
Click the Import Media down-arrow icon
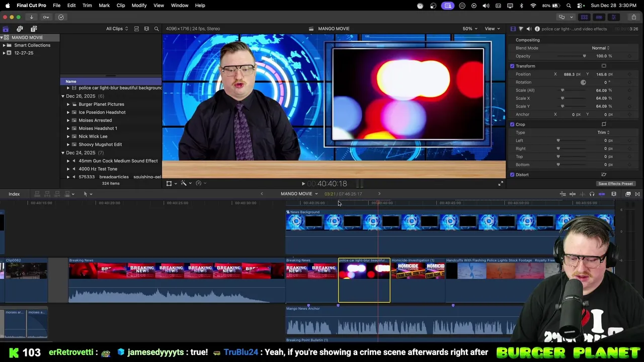point(31,17)
